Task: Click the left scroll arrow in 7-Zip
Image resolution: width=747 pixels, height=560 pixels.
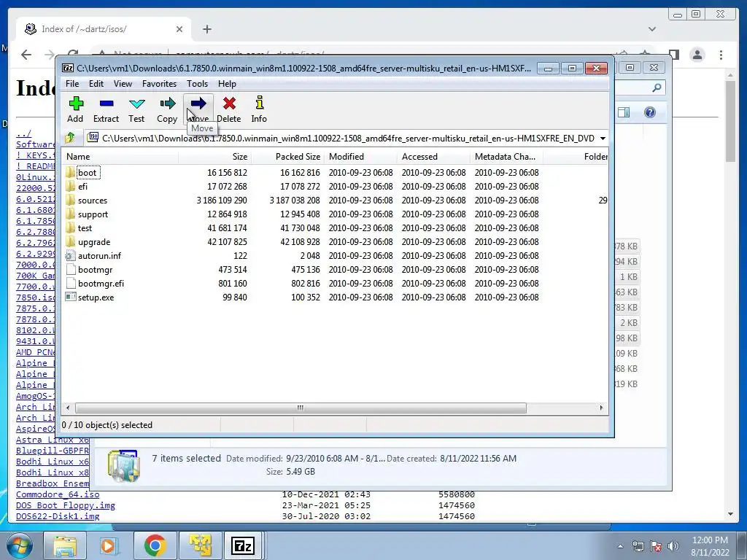Action: (x=68, y=408)
